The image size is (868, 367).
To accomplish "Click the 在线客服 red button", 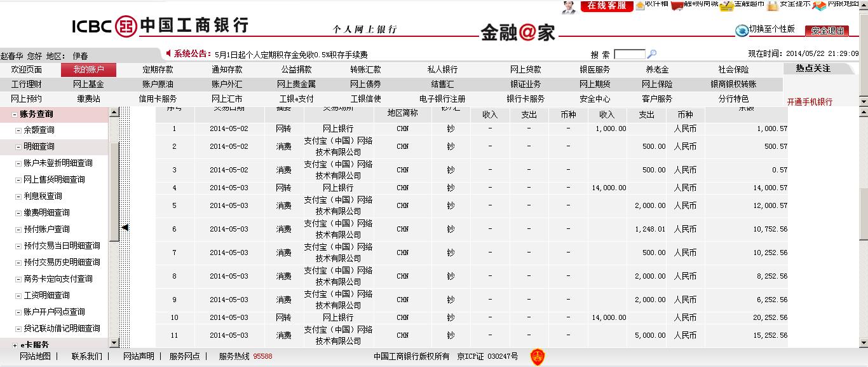I will (607, 6).
